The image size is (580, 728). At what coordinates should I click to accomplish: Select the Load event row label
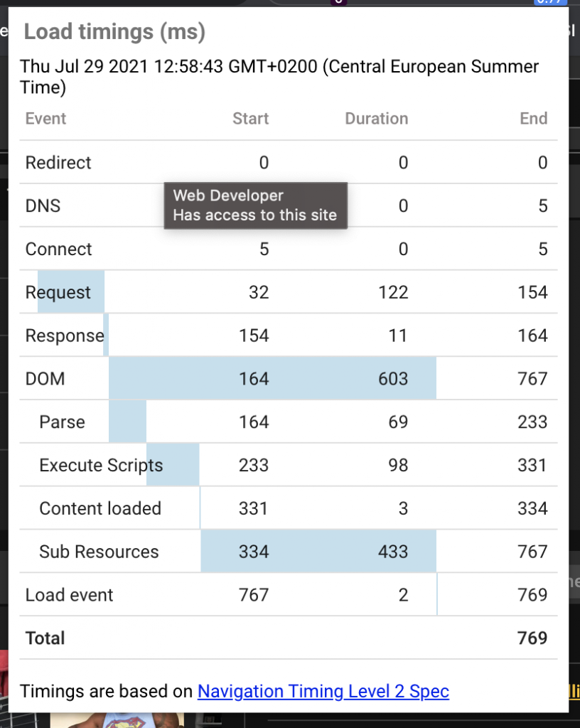(x=69, y=595)
